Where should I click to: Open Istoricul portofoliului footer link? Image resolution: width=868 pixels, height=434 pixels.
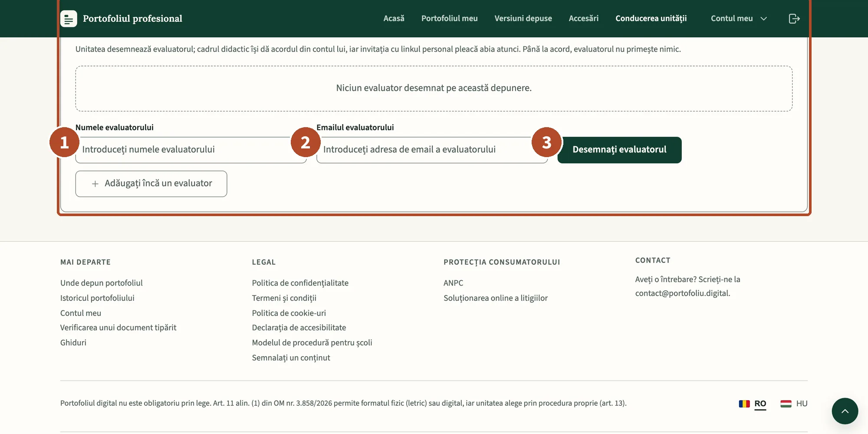tap(97, 298)
